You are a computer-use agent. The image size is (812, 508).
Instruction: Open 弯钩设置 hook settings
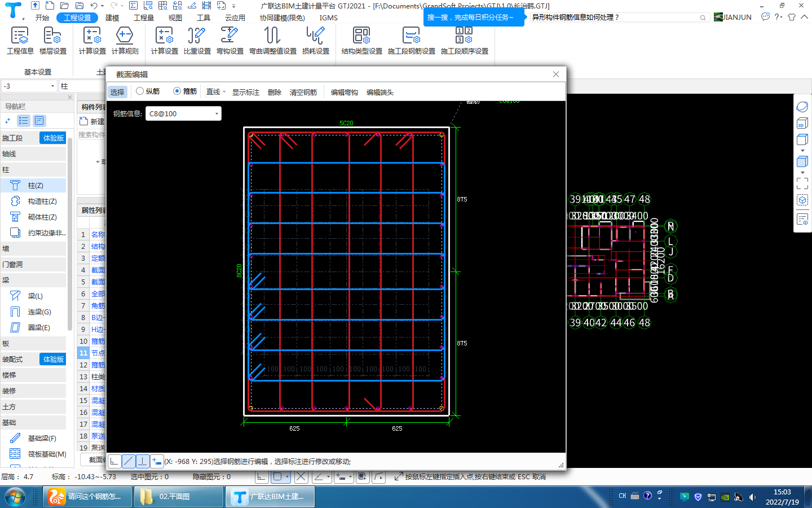pyautogui.click(x=230, y=41)
